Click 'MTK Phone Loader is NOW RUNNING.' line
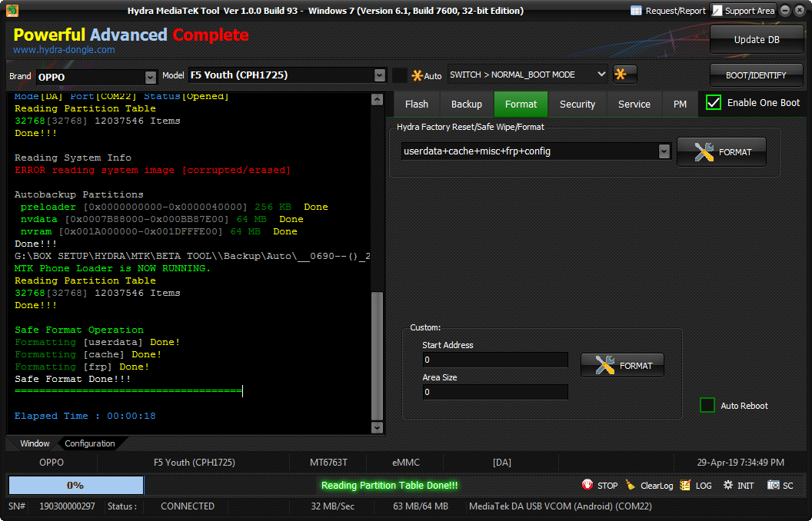 click(x=112, y=268)
